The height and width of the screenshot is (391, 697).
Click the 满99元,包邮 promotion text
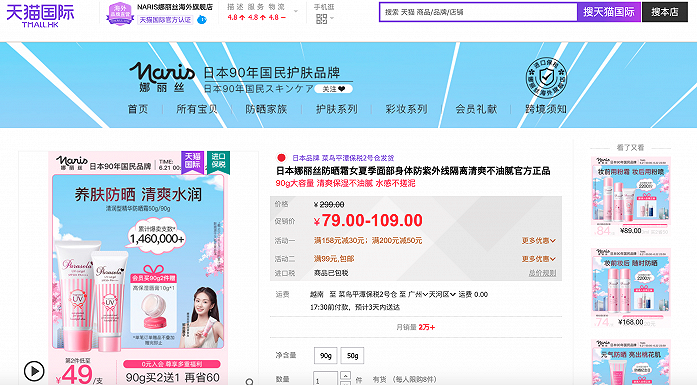pos(334,259)
